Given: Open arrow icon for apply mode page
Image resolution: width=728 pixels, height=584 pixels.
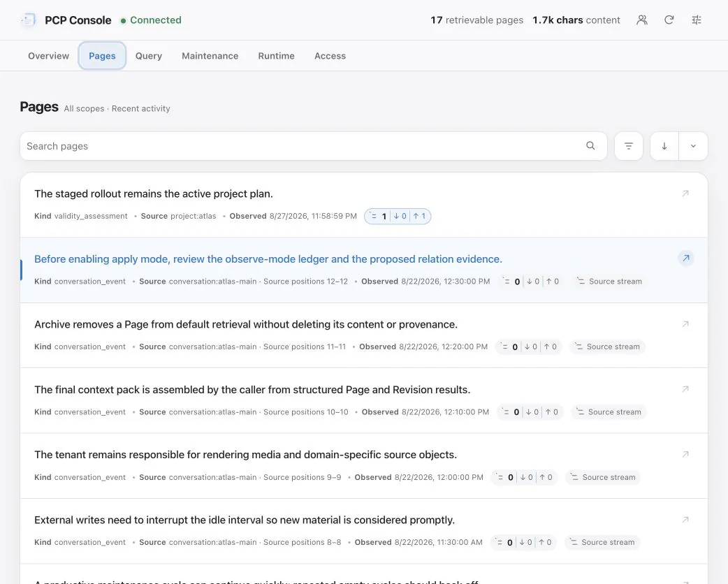Looking at the screenshot, I should pyautogui.click(x=686, y=258).
